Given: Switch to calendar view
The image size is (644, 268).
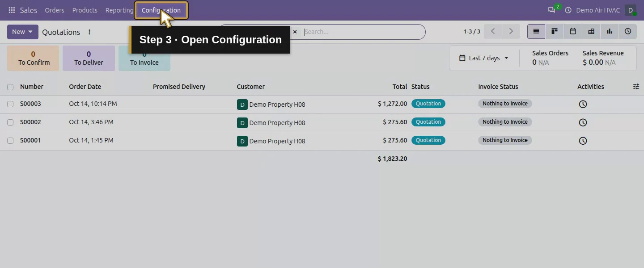Looking at the screenshot, I should 573,32.
